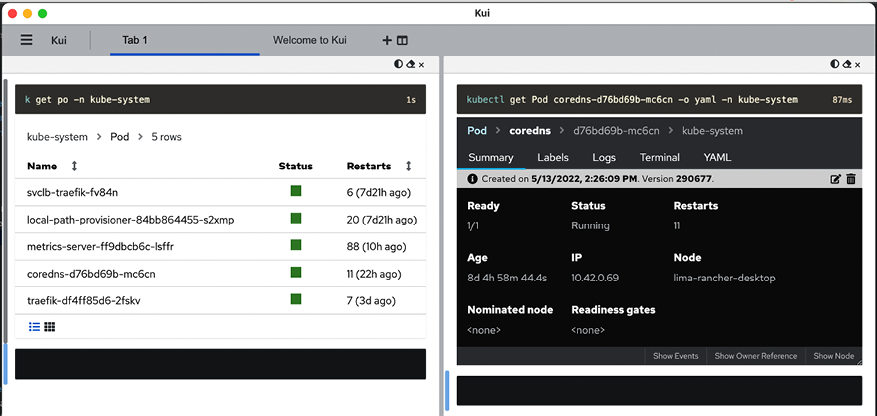Image resolution: width=877 pixels, height=416 pixels.
Task: Click restarts value '88 (10h ago)'
Action: click(376, 247)
